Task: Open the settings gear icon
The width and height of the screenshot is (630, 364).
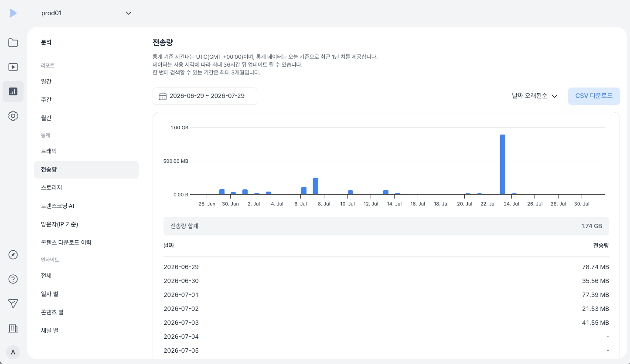Action: pyautogui.click(x=13, y=116)
